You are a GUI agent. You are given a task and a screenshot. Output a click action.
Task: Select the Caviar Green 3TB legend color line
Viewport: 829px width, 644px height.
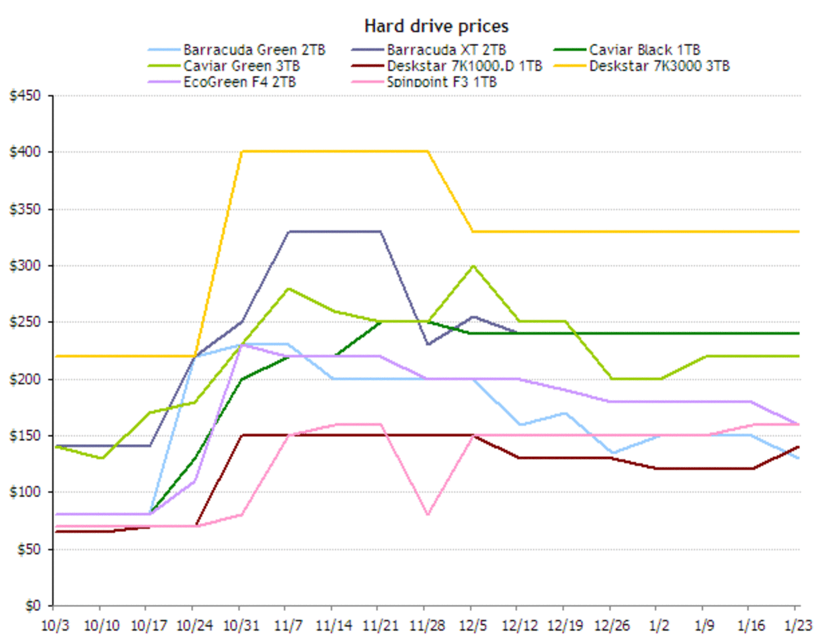click(x=164, y=66)
